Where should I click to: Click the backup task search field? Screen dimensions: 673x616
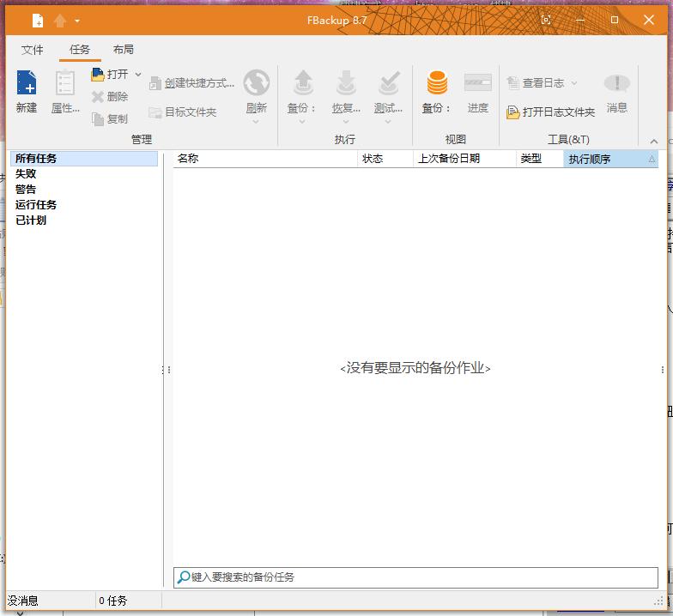tap(415, 577)
